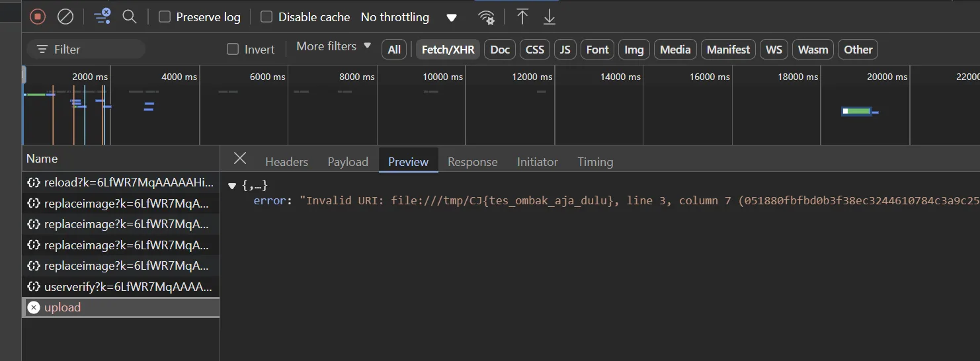Select the timeline overview left handle
980x361 pixels.
[24, 75]
